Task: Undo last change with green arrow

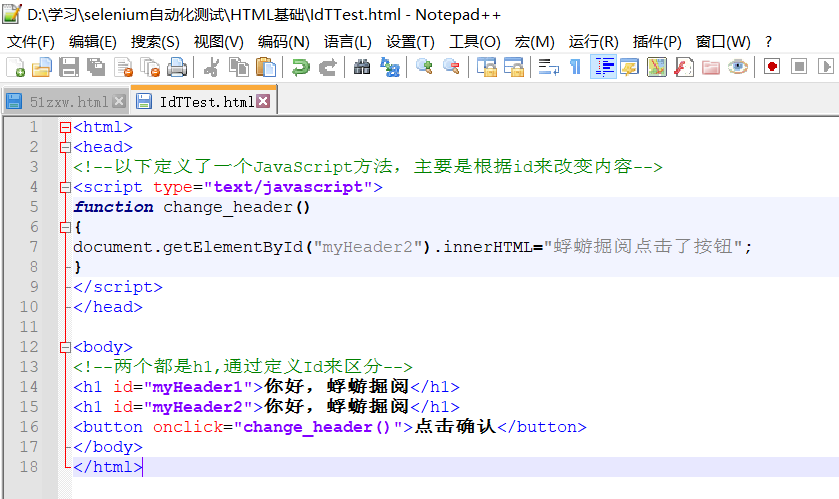Action: coord(301,67)
